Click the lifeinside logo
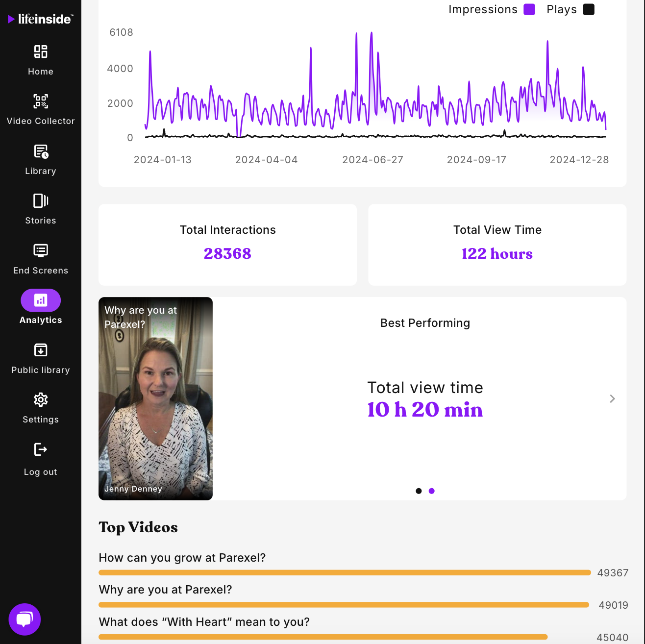 (41, 19)
